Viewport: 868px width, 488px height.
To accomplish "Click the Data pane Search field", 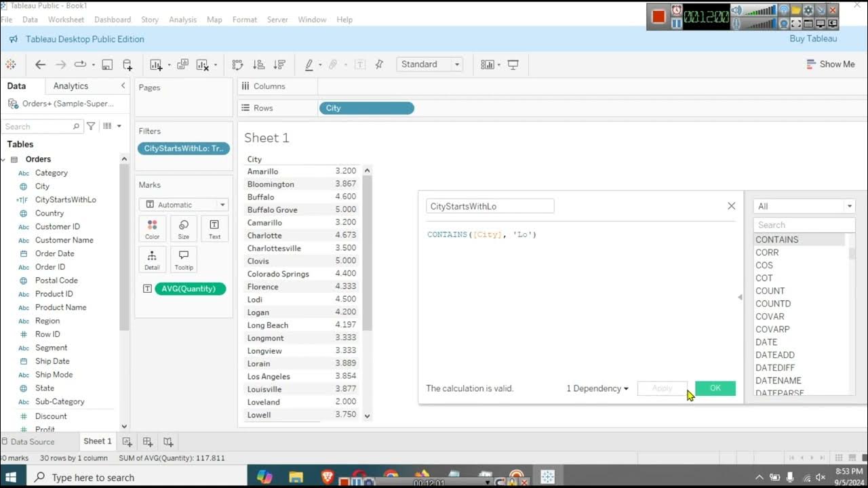I will 42,127.
